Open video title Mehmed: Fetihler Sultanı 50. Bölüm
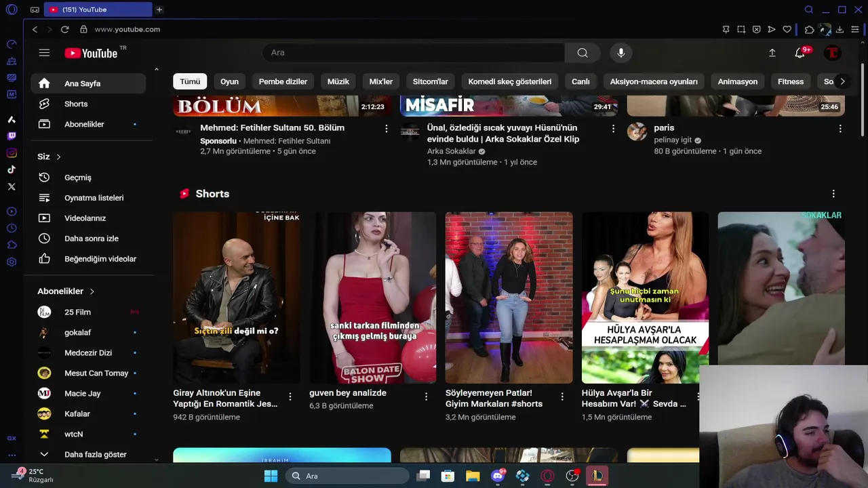 click(272, 127)
